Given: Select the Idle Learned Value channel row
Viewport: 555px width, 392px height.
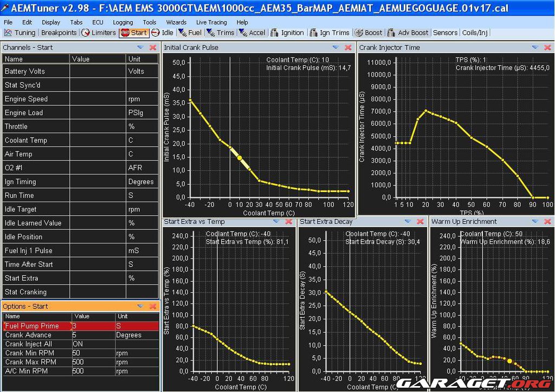Looking at the screenshot, I should [x=80, y=223].
